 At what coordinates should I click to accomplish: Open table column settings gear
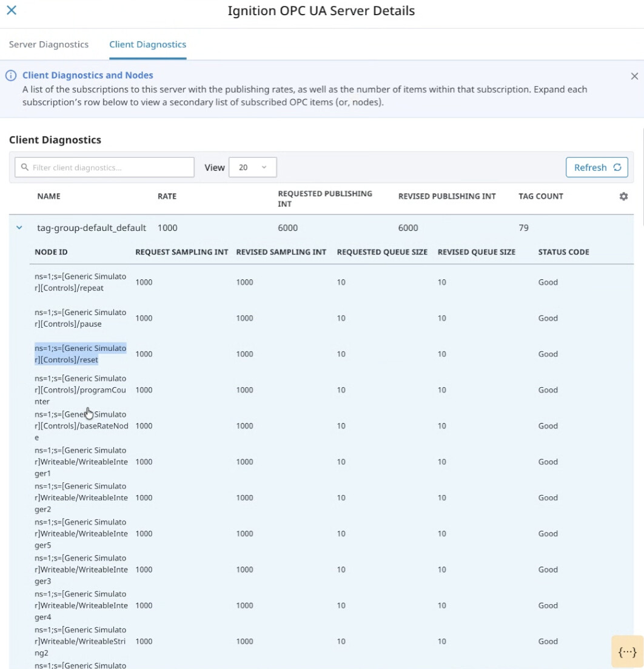(x=623, y=196)
